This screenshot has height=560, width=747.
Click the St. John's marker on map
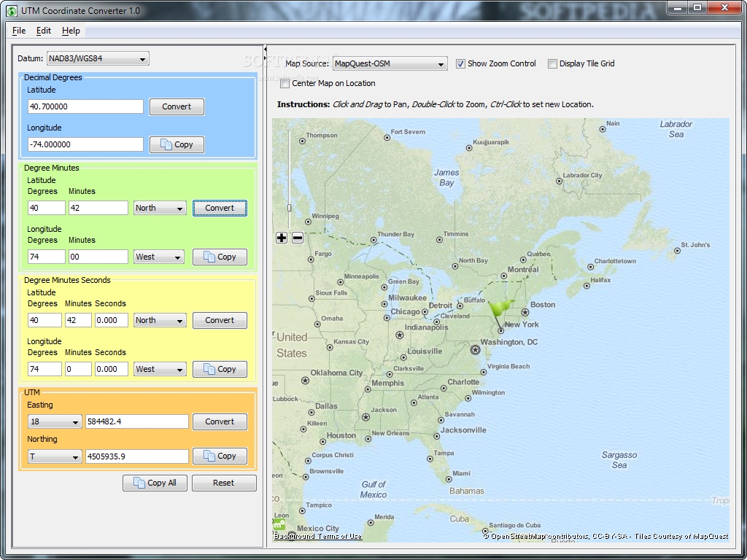(x=677, y=251)
